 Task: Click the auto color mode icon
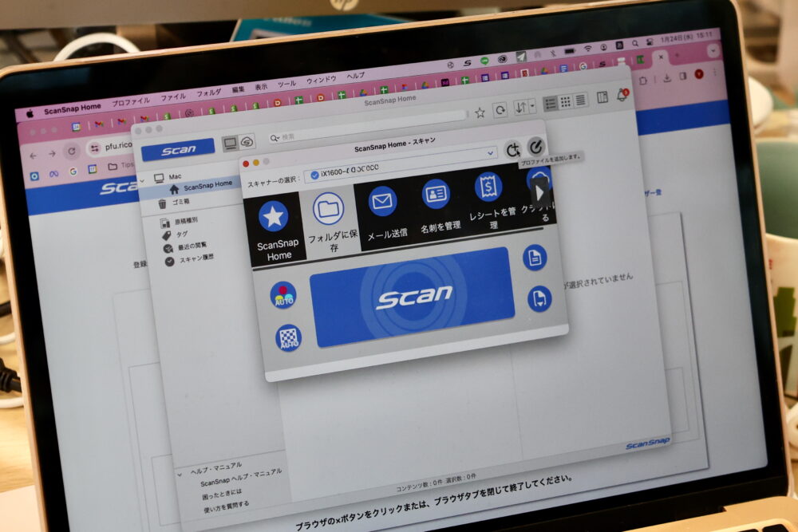coord(282,294)
